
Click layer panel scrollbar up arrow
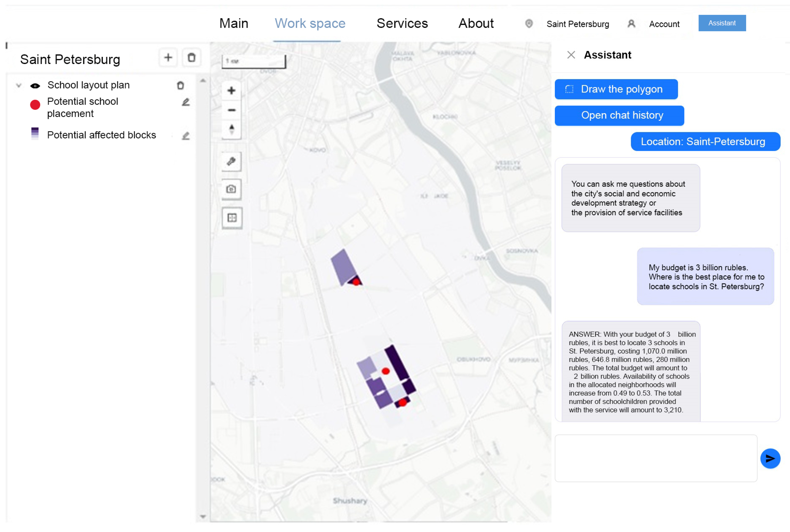pos(203,81)
